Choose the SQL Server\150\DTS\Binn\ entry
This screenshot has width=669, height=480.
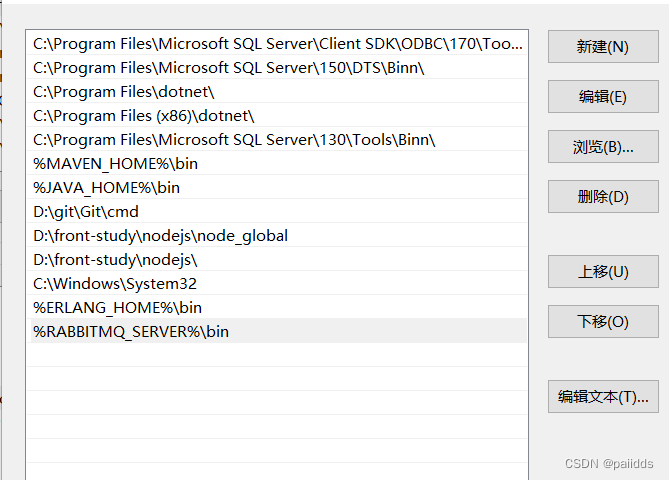click(x=228, y=67)
